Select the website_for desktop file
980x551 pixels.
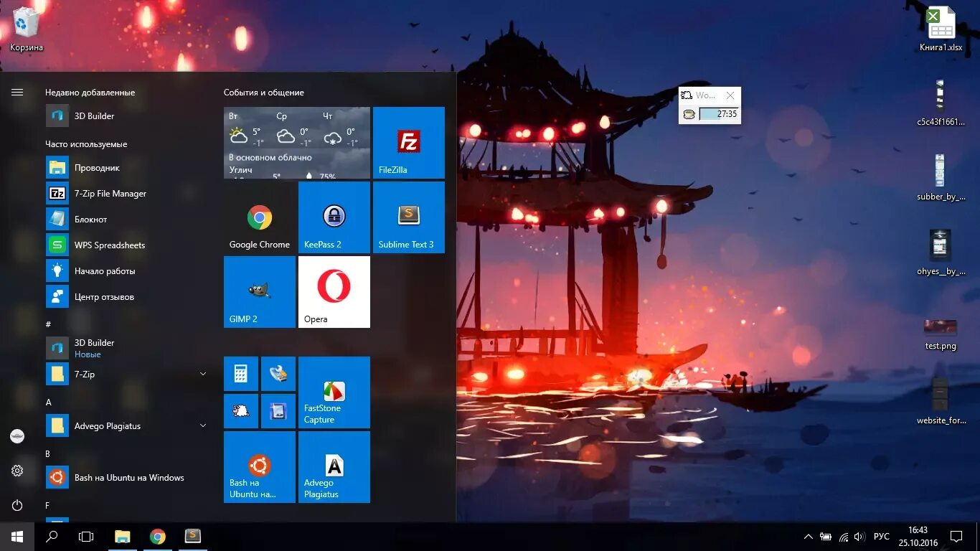click(941, 402)
